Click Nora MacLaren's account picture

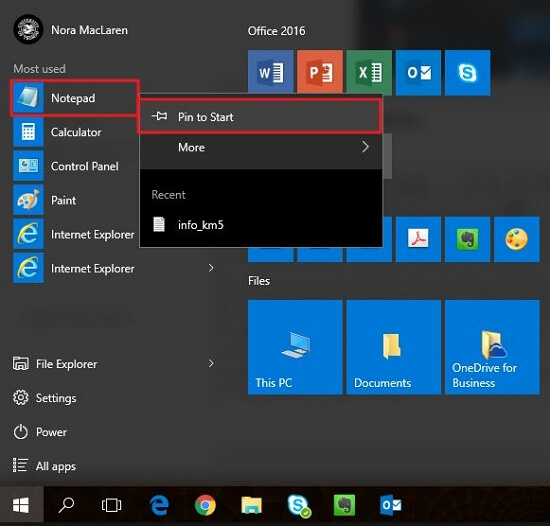[28, 29]
